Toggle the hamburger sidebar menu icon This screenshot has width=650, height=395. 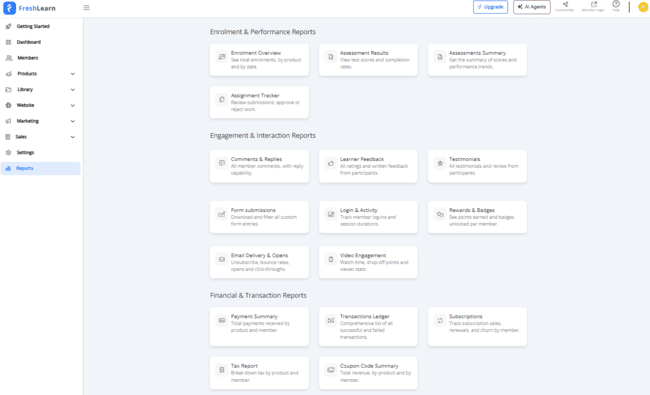(86, 7)
